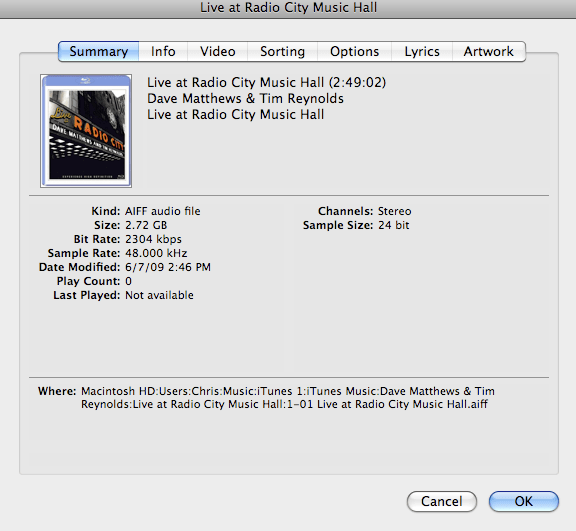This screenshot has height=531, width=576.
Task: Click the Channels: label
Action: click(x=345, y=211)
